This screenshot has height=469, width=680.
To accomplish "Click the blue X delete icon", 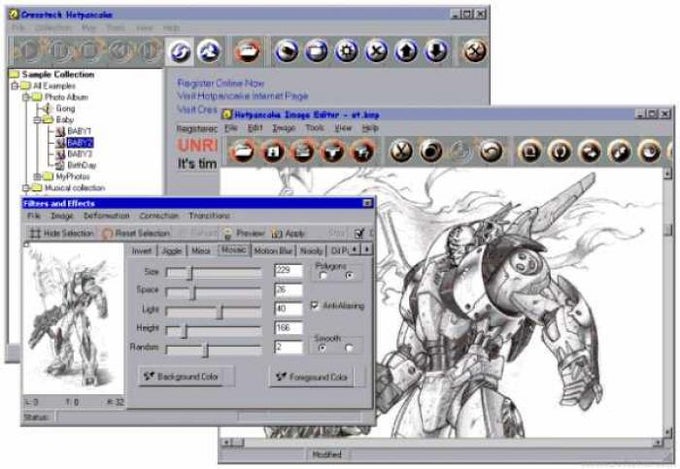I will (x=376, y=52).
